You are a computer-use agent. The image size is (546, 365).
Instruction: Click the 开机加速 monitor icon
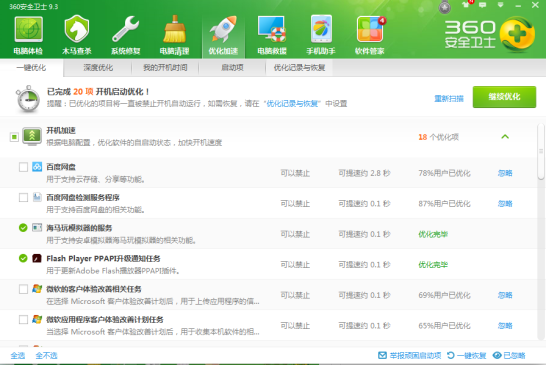tap(32, 136)
